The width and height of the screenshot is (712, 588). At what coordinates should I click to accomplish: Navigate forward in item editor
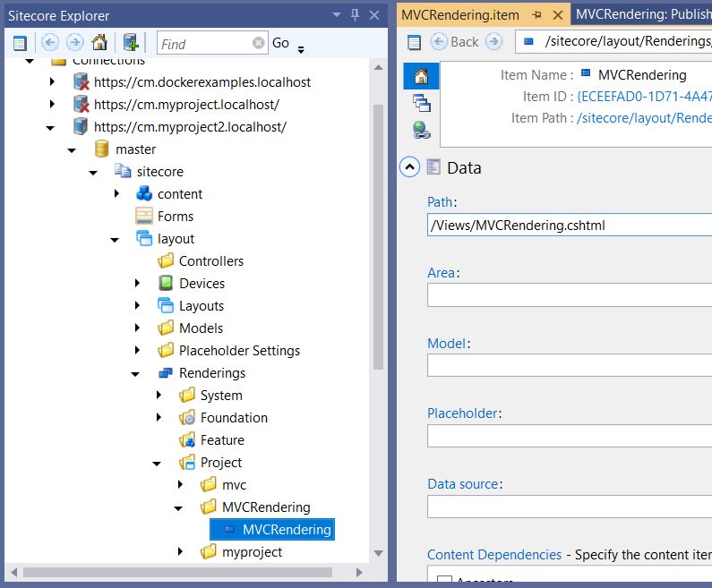click(493, 41)
